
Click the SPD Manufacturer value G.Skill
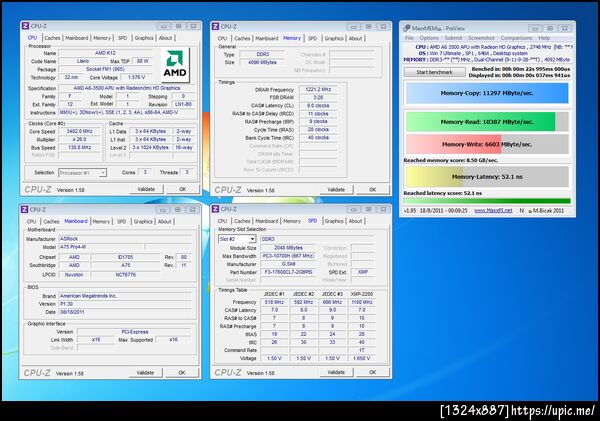(x=288, y=264)
